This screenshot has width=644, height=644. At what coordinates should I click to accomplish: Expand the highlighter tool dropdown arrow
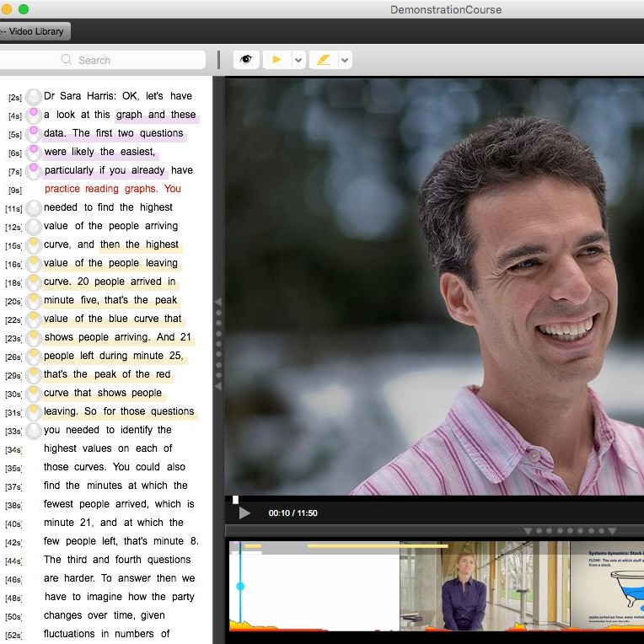coord(345,61)
